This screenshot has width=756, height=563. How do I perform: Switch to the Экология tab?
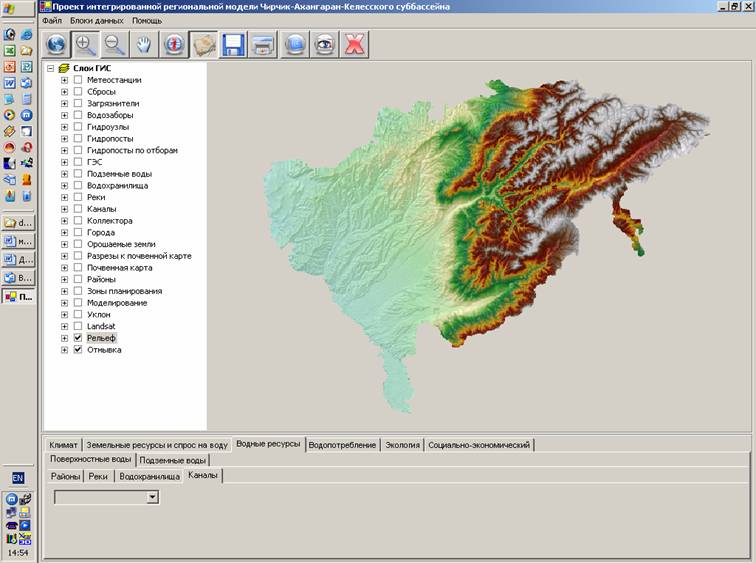pyautogui.click(x=402, y=444)
